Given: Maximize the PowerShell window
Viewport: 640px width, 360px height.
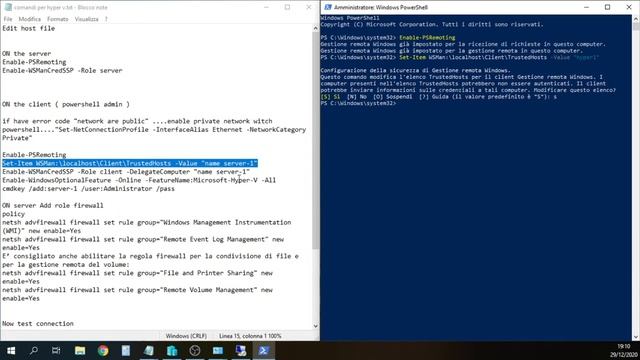Looking at the screenshot, I should click(x=607, y=7).
